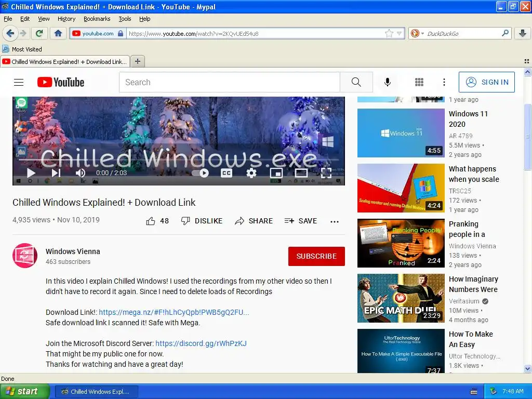Click the YouTube search magnifier button
The height and width of the screenshot is (399, 532).
click(x=356, y=82)
